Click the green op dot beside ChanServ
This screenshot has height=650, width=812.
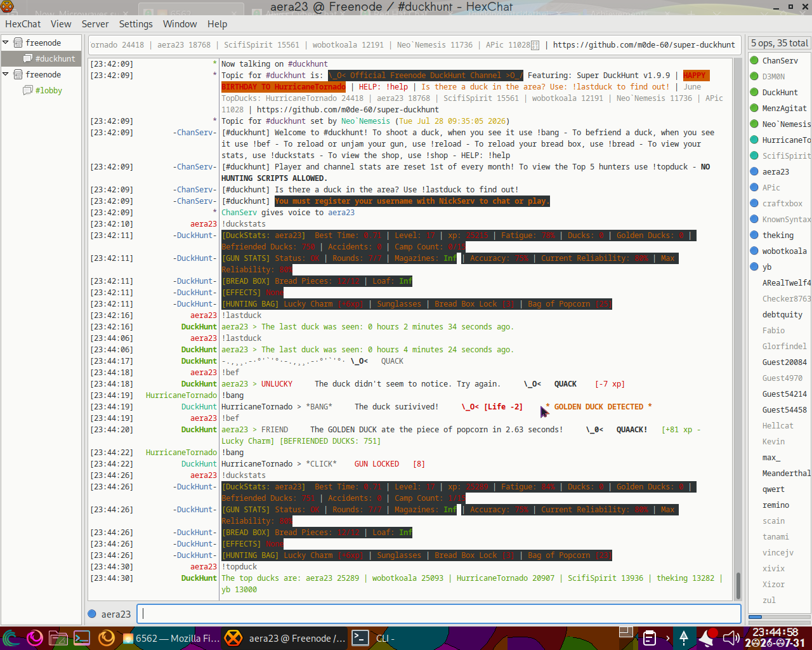click(754, 60)
